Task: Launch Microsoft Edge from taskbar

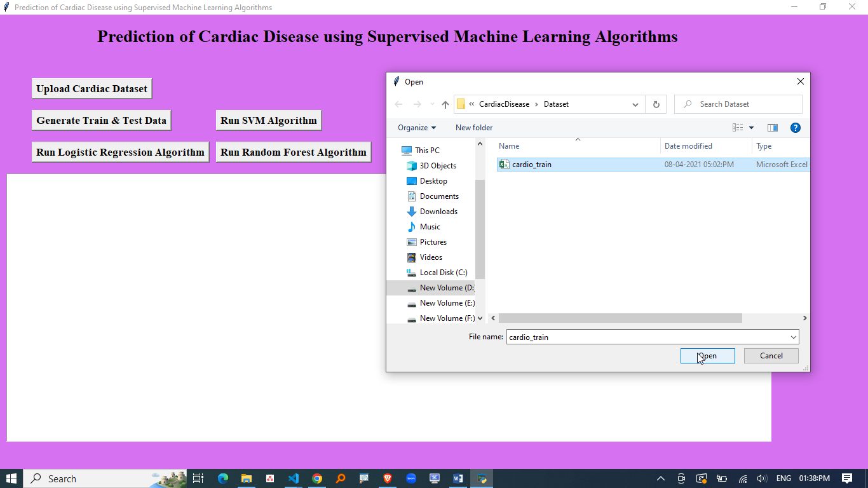Action: [x=223, y=478]
